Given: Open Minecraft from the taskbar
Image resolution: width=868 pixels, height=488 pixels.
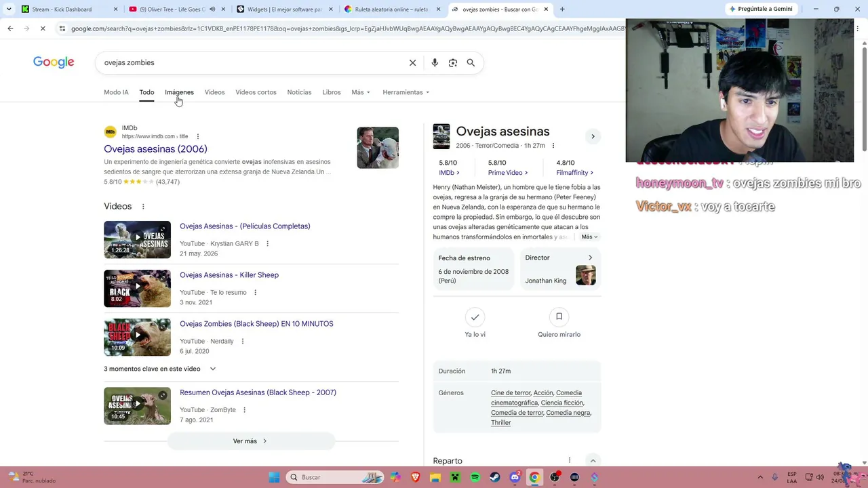Looking at the screenshot, I should pos(455,477).
